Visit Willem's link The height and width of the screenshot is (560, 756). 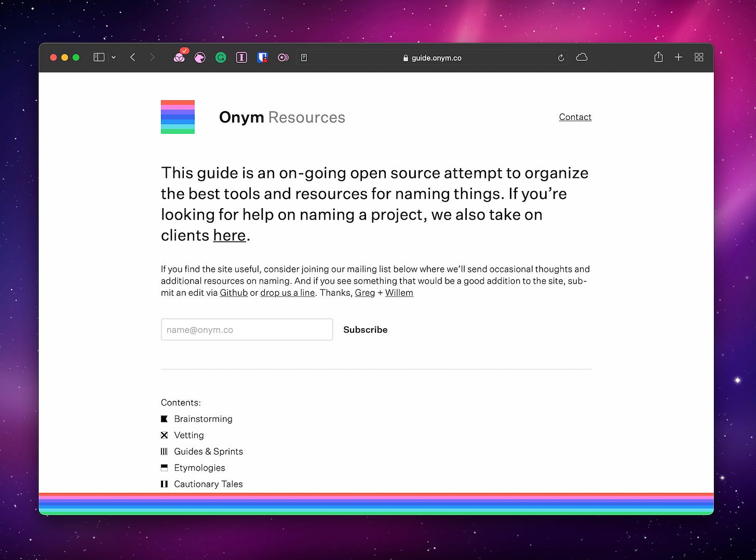pyautogui.click(x=399, y=293)
